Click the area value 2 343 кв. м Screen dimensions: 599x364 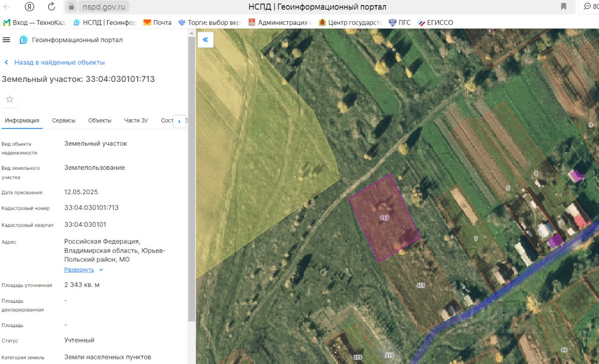[82, 284]
